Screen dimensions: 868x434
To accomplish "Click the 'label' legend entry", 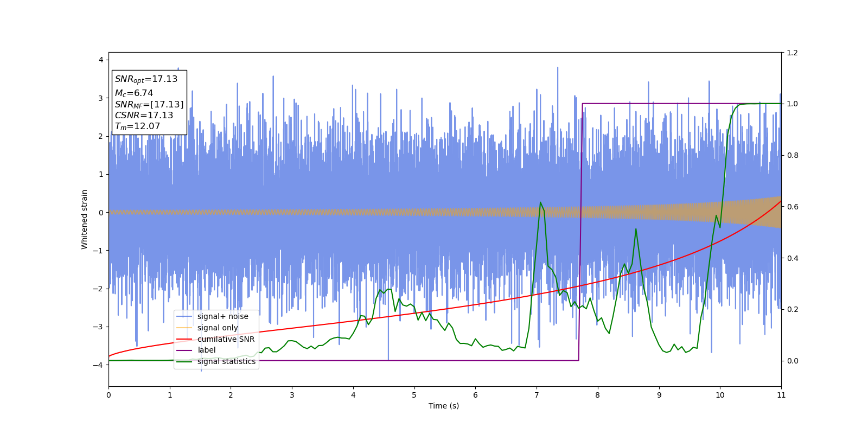I will click(196, 350).
